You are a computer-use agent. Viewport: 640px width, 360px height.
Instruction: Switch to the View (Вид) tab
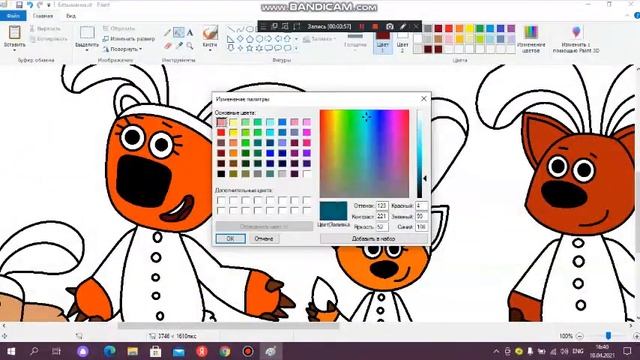point(71,16)
